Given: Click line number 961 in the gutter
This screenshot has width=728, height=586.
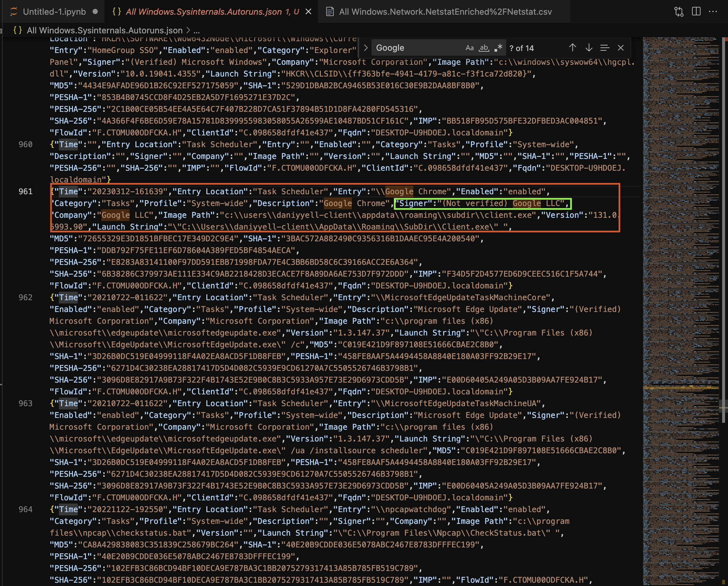Looking at the screenshot, I should (x=26, y=191).
